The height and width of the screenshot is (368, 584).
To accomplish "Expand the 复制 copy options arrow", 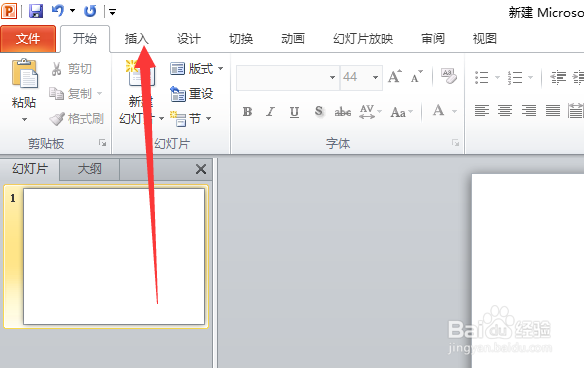I will pyautogui.click(x=99, y=93).
